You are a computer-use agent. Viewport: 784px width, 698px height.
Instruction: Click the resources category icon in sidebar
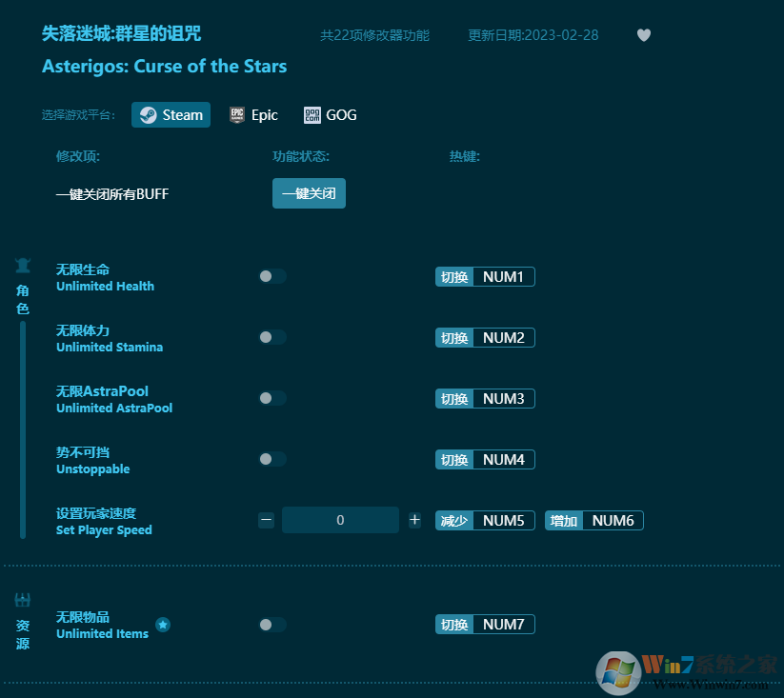click(x=23, y=600)
